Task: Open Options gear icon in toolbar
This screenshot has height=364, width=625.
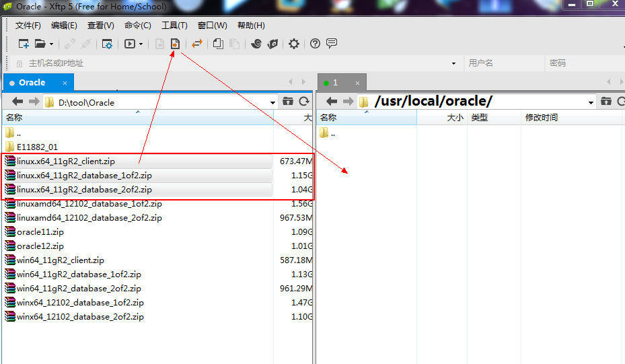Action: pos(294,44)
